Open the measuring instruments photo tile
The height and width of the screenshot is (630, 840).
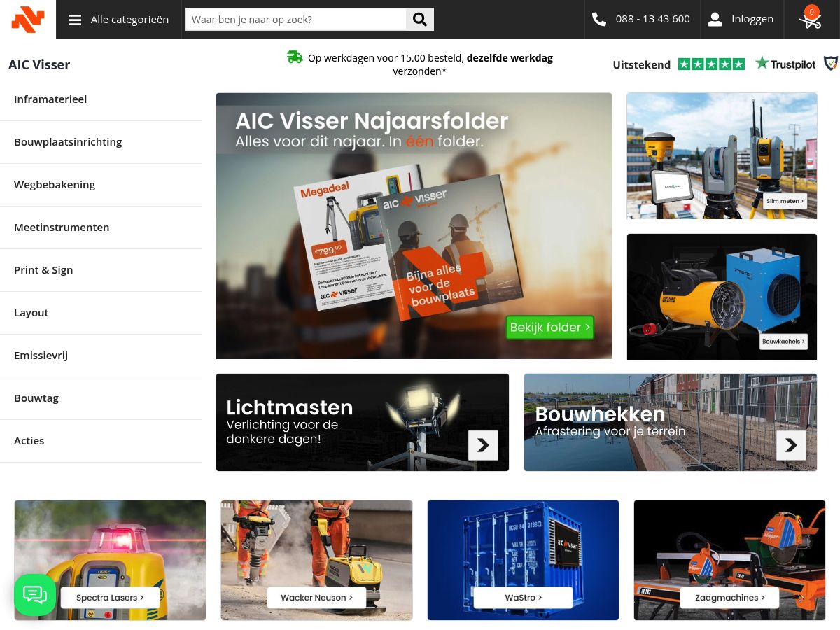[722, 156]
